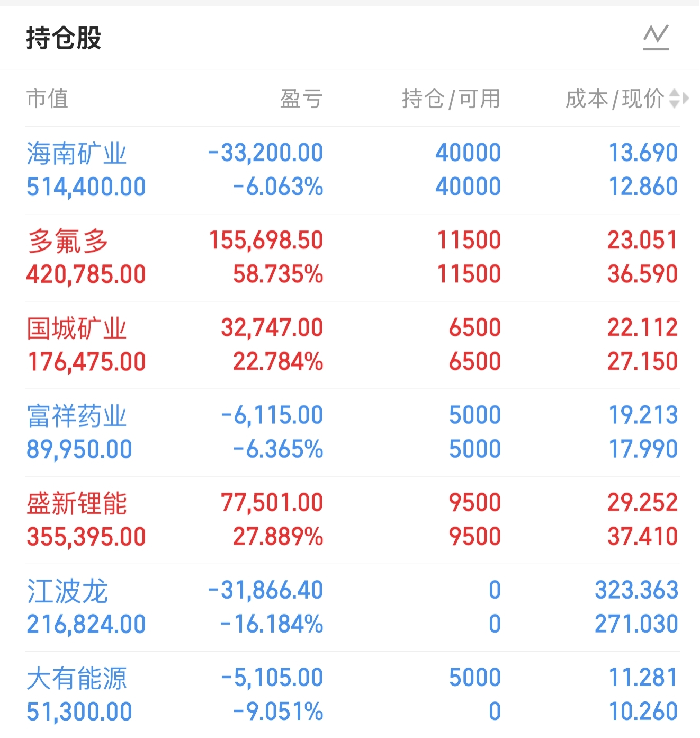Select the -33,200.00 loss value
Screen dimensions: 700x738
point(266,153)
